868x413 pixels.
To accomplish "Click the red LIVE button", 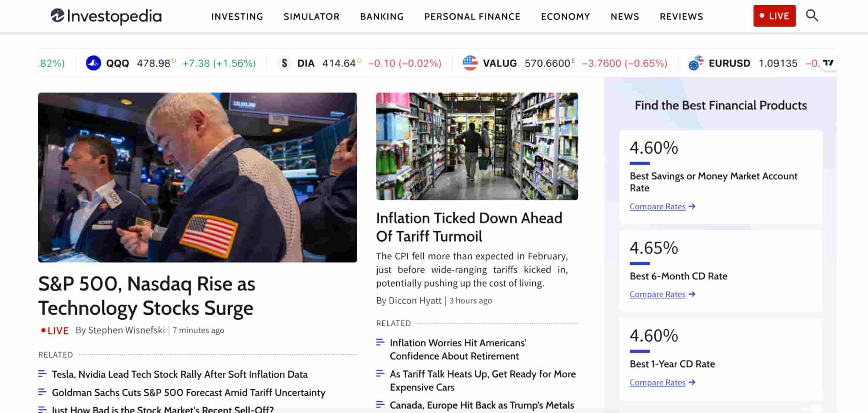I will (x=774, y=16).
